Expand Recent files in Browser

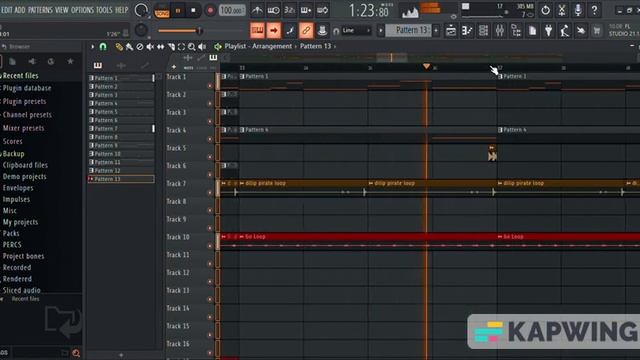click(20, 76)
